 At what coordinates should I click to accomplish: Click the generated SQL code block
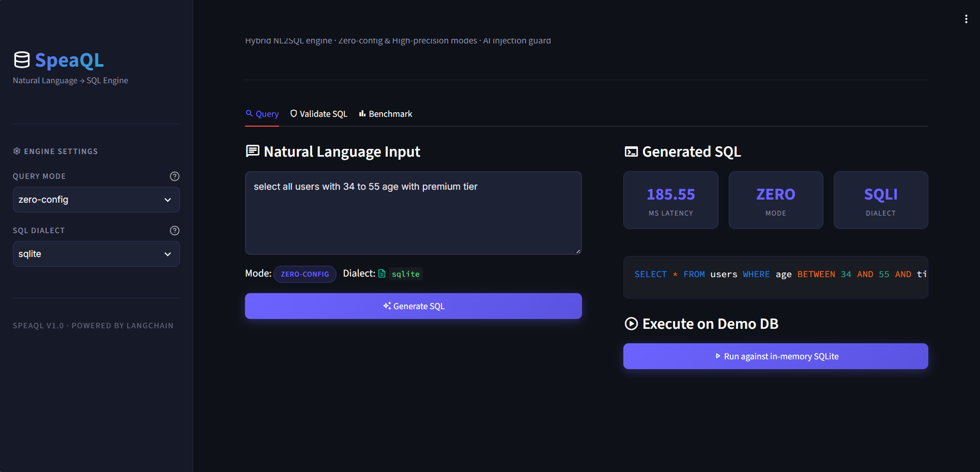click(776, 277)
